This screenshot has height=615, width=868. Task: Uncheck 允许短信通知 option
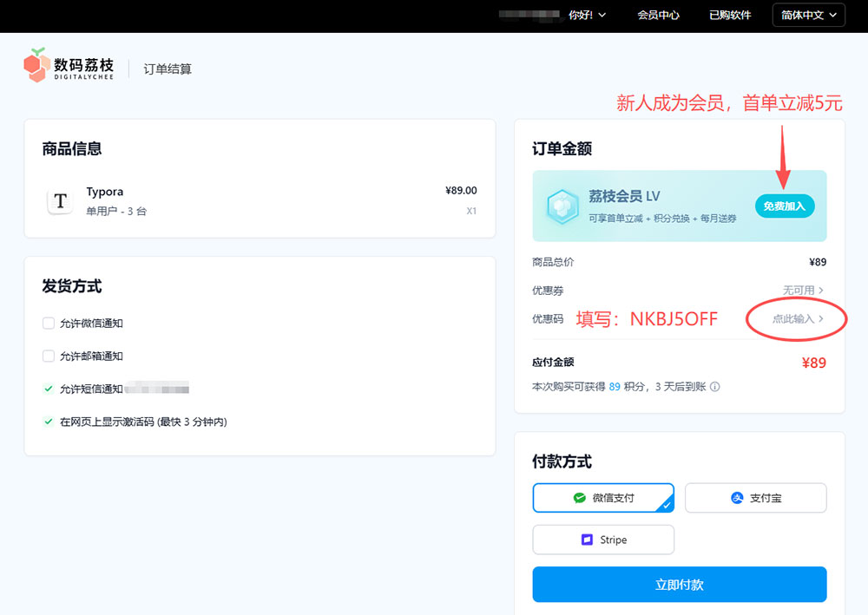click(x=49, y=389)
